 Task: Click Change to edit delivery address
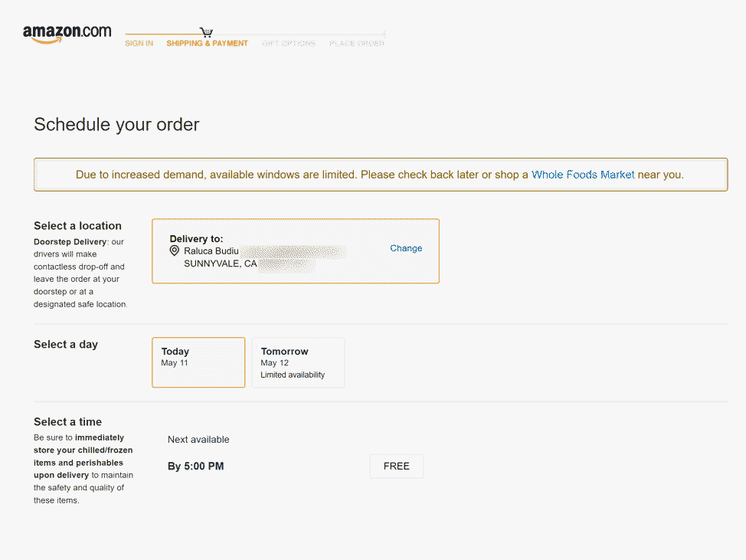point(406,248)
